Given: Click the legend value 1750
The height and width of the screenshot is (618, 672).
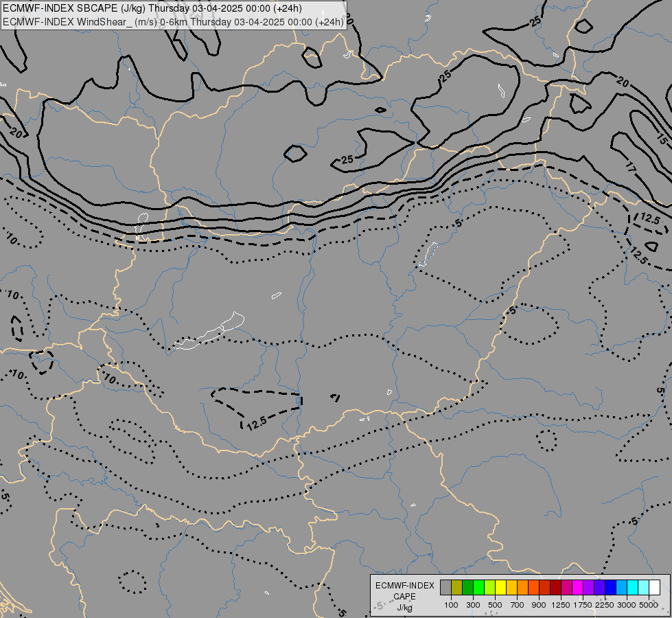Looking at the screenshot, I should [x=583, y=605].
